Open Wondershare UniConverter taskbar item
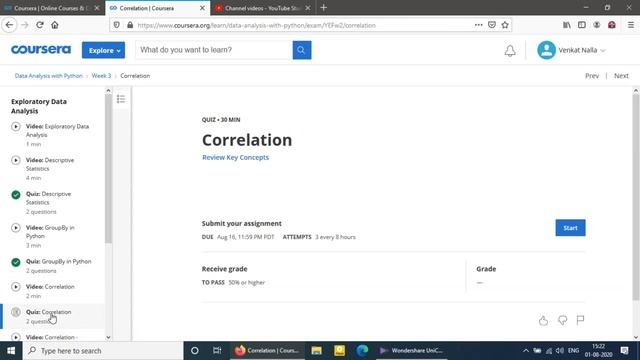 pyautogui.click(x=411, y=351)
